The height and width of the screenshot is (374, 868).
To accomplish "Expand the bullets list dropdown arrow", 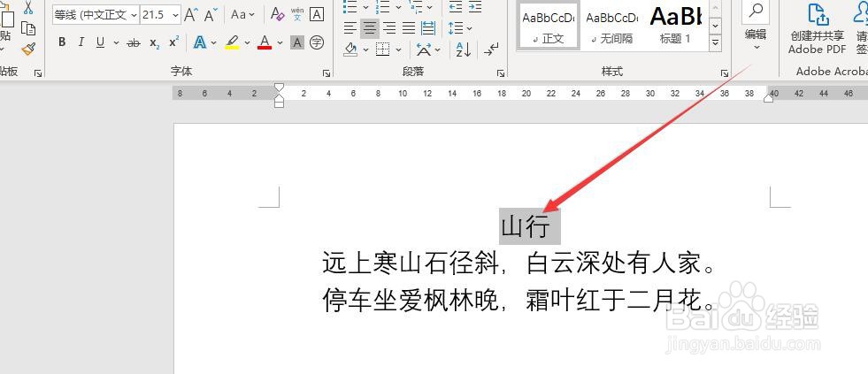I will pos(366,7).
